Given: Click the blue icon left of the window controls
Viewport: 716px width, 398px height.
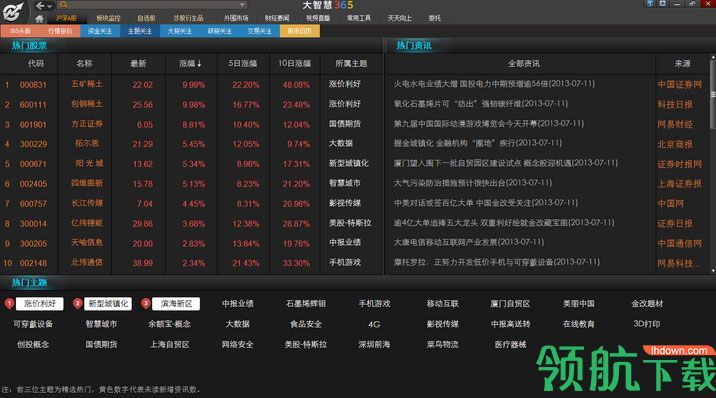Looking at the screenshot, I should click(x=650, y=4).
